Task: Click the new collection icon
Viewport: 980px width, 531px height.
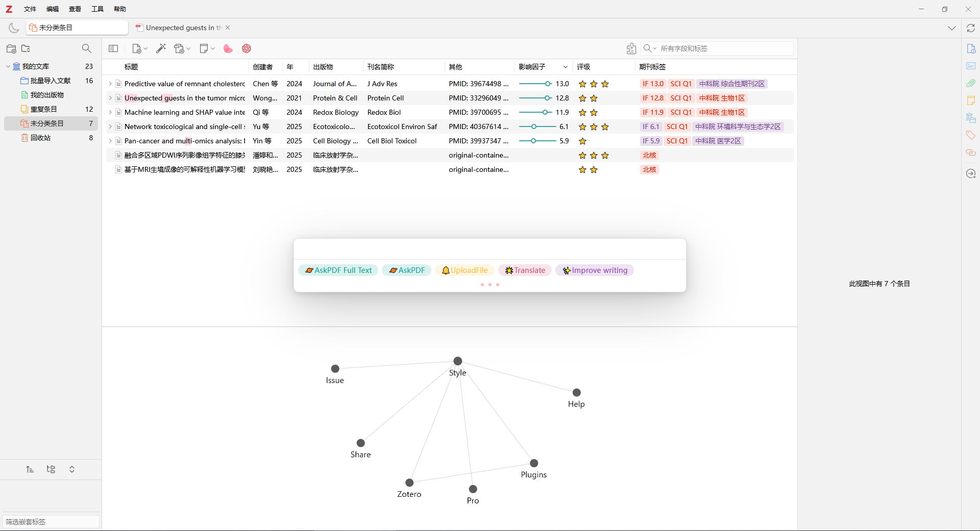Action: point(11,48)
